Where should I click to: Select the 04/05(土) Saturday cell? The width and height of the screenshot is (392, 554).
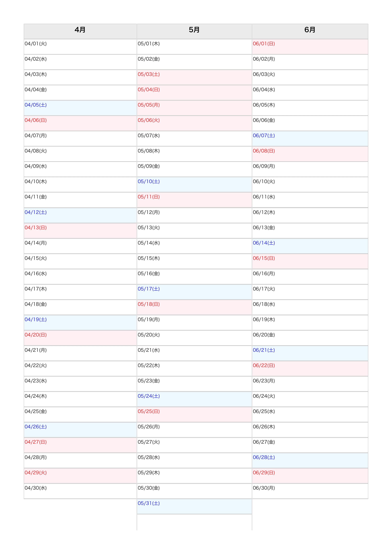point(80,108)
